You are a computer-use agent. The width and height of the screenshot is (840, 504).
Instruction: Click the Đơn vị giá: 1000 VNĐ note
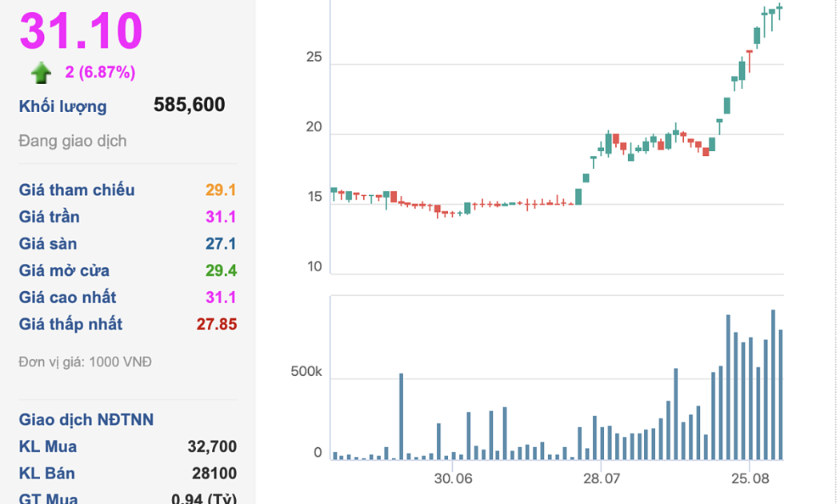tap(86, 362)
